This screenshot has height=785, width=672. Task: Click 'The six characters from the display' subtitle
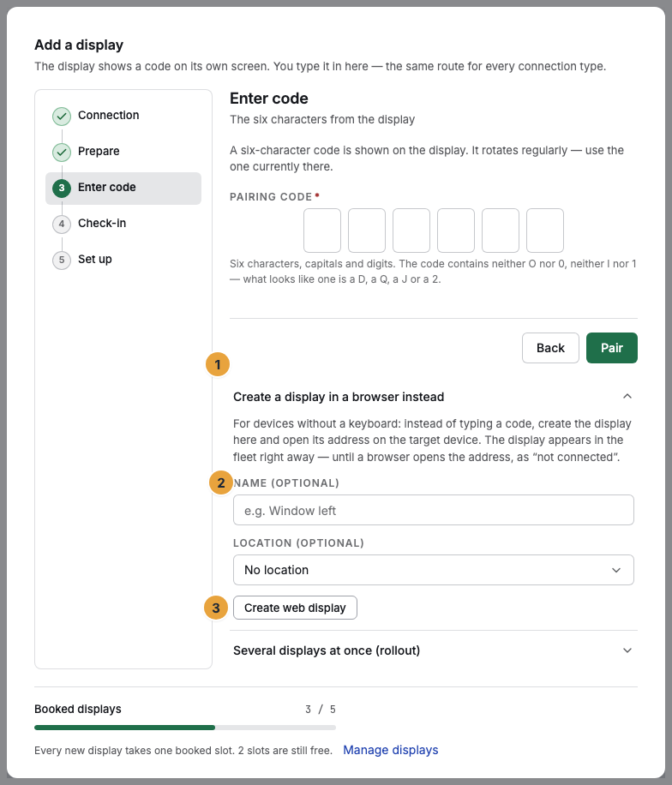tap(322, 120)
